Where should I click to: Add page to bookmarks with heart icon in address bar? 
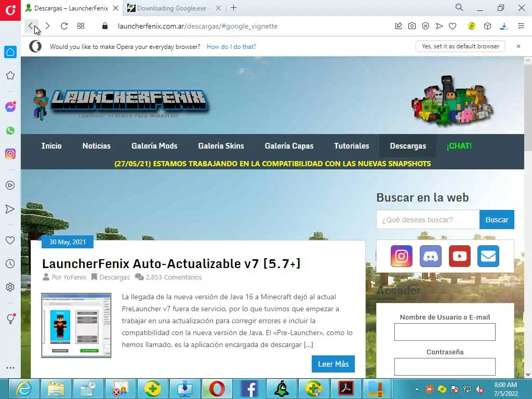tap(453, 26)
